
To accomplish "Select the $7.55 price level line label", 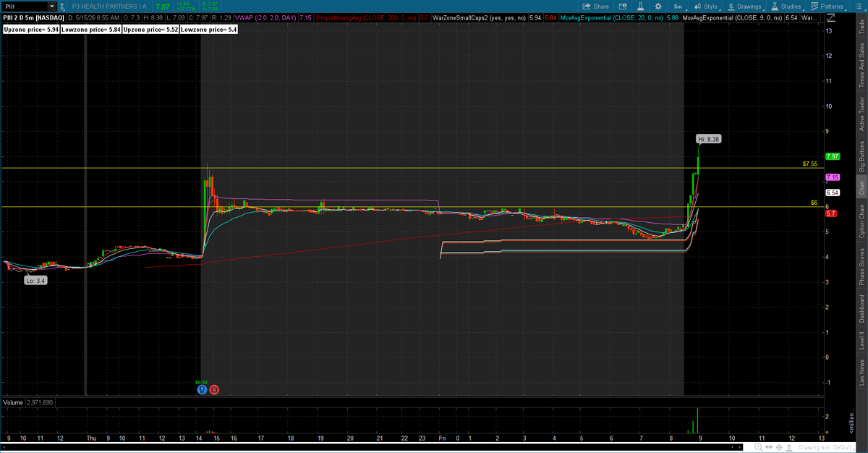I will click(810, 164).
